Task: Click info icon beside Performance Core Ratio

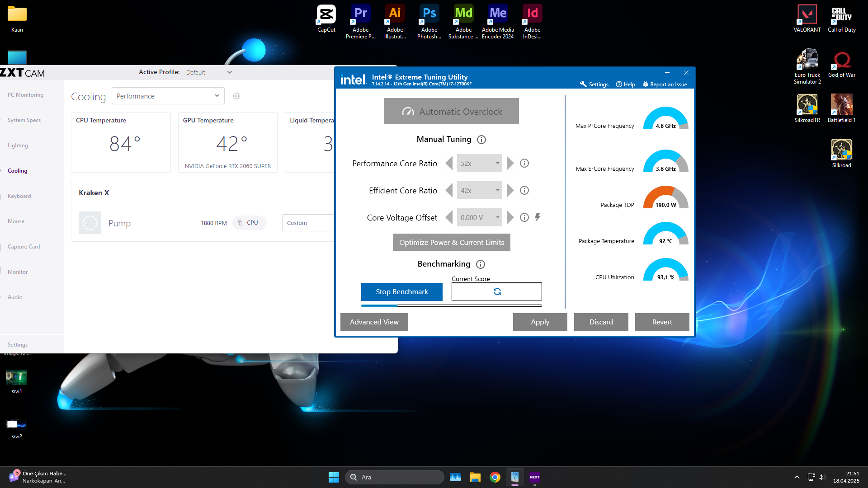Action: (x=524, y=163)
